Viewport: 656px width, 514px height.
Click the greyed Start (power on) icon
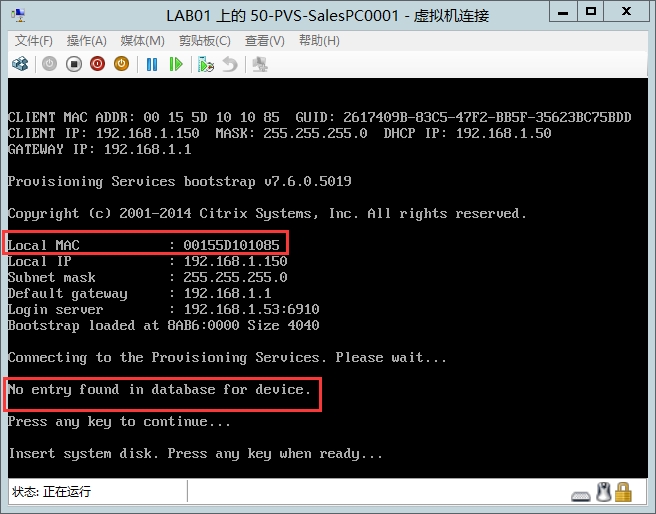(49, 64)
